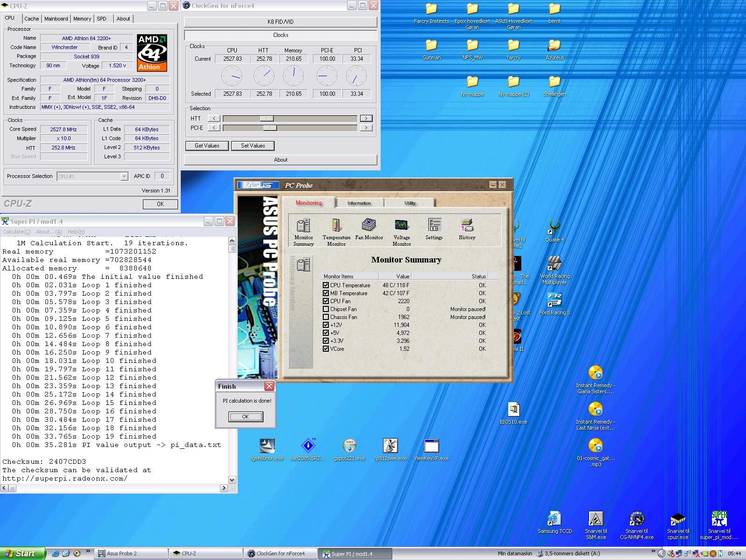Open Windows Start button
This screenshot has width=746, height=560.
(x=23, y=553)
